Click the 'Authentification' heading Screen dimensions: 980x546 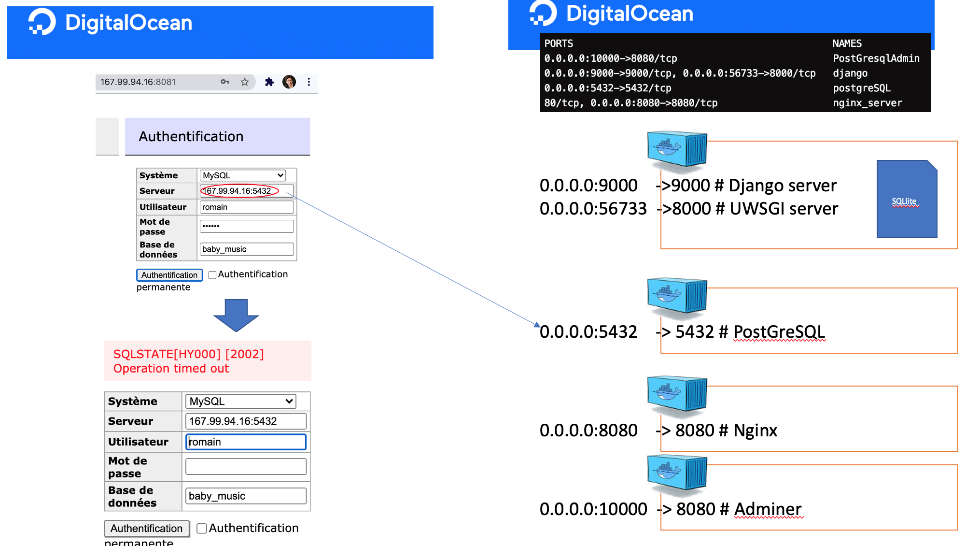[x=191, y=136]
